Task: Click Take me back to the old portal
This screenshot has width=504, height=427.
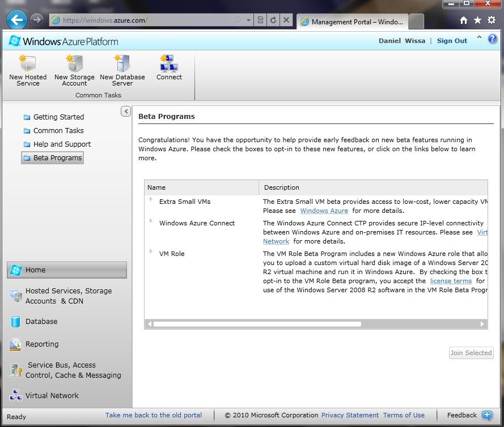Action: point(154,415)
